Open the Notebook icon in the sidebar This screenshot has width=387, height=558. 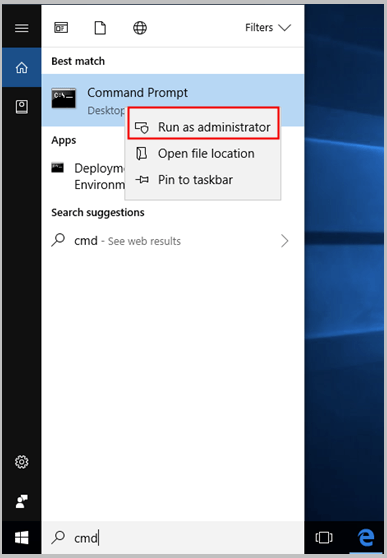(22, 106)
